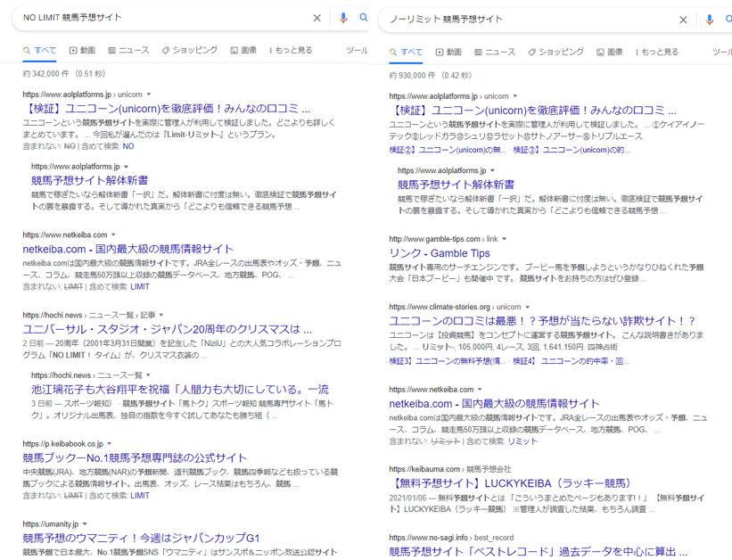Expand arrow beside gamble-tips.com › link

pos(504,239)
